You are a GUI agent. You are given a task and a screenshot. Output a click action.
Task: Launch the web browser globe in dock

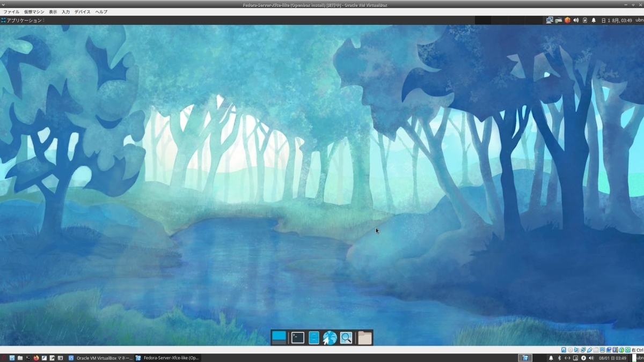[330, 337]
